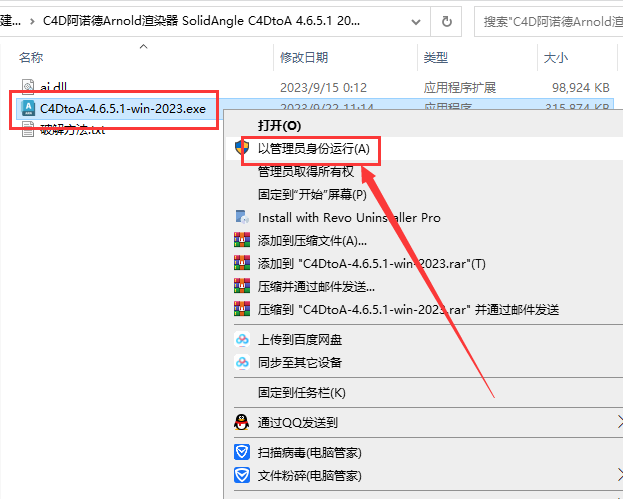Click shield icon beside 文件粉碎(电脑管家)

pyautogui.click(x=242, y=475)
